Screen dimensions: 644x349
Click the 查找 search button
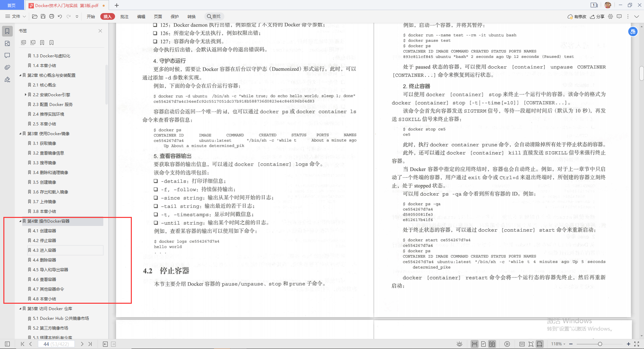tap(214, 16)
